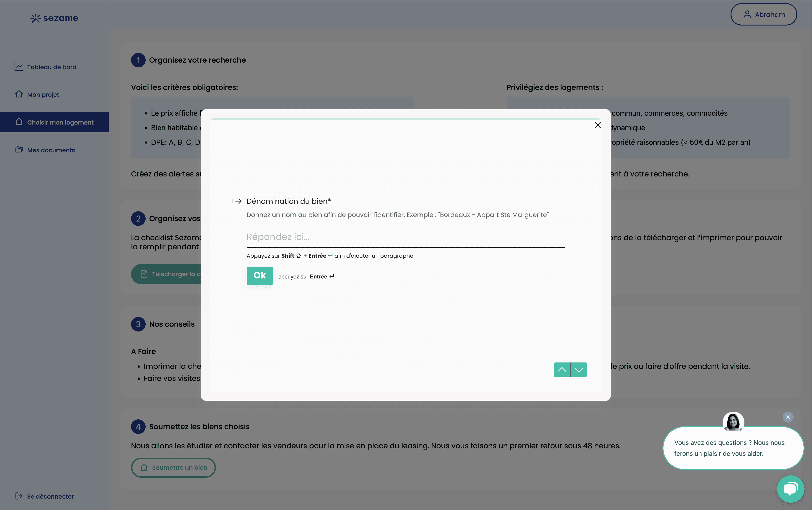Click the logout icon beside Se déconnecter
812x510 pixels.
tap(19, 496)
